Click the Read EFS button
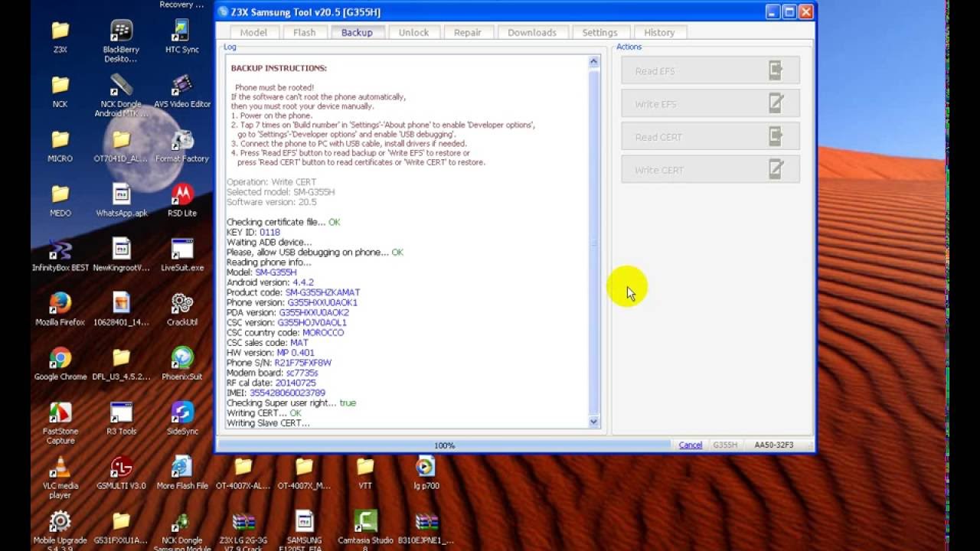980x551 pixels. point(710,71)
